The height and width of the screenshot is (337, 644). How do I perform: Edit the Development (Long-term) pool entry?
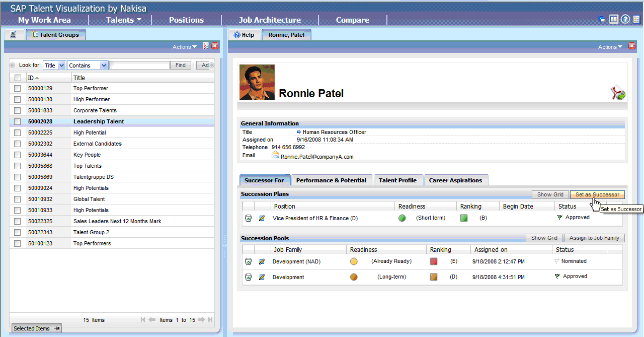click(x=262, y=277)
